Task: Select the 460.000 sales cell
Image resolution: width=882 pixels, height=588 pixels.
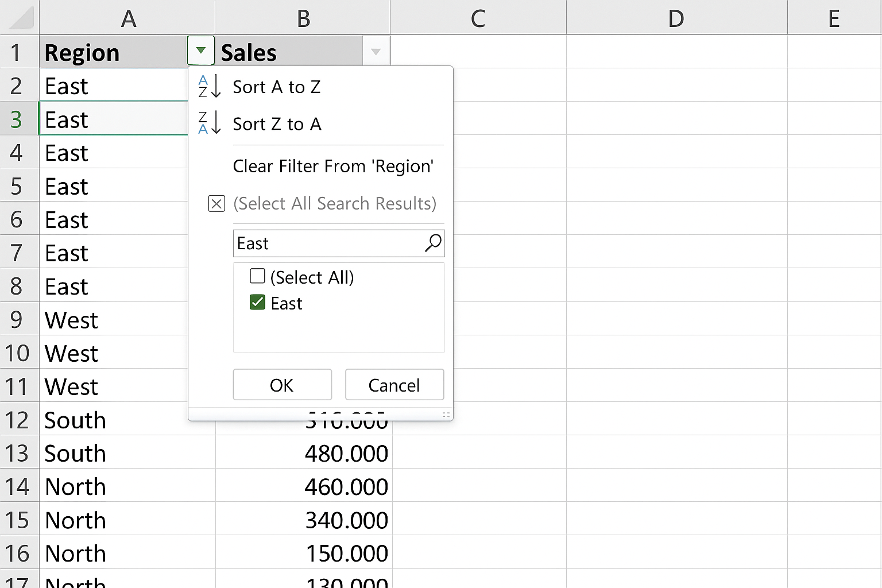Action: coord(304,486)
